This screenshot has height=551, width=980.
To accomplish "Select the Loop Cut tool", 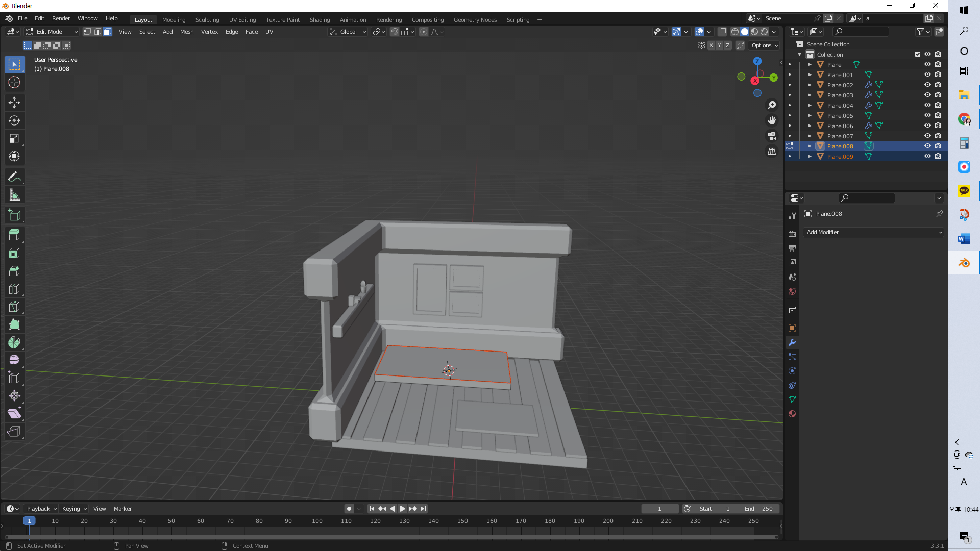I will coord(14,289).
